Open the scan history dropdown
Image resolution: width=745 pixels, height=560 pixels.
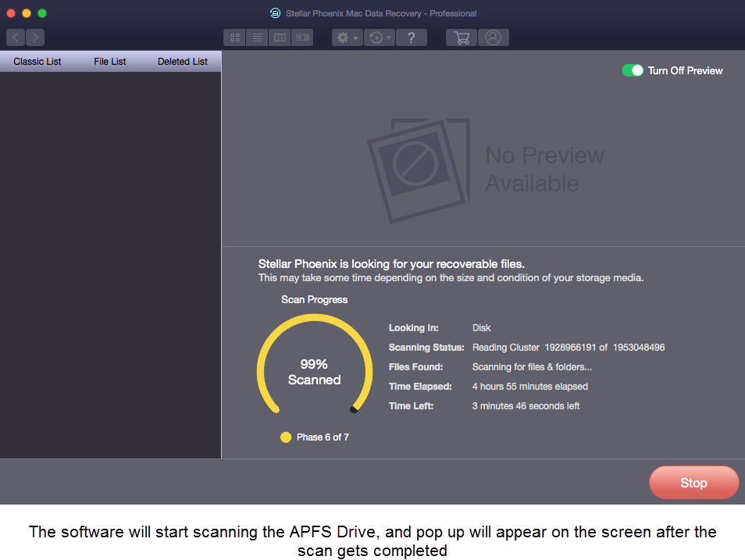(x=380, y=37)
